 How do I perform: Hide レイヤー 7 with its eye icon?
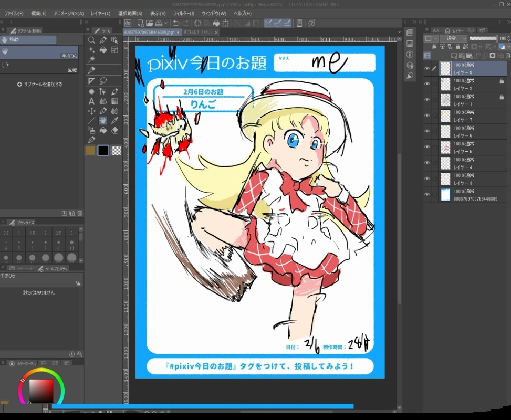[x=427, y=115]
